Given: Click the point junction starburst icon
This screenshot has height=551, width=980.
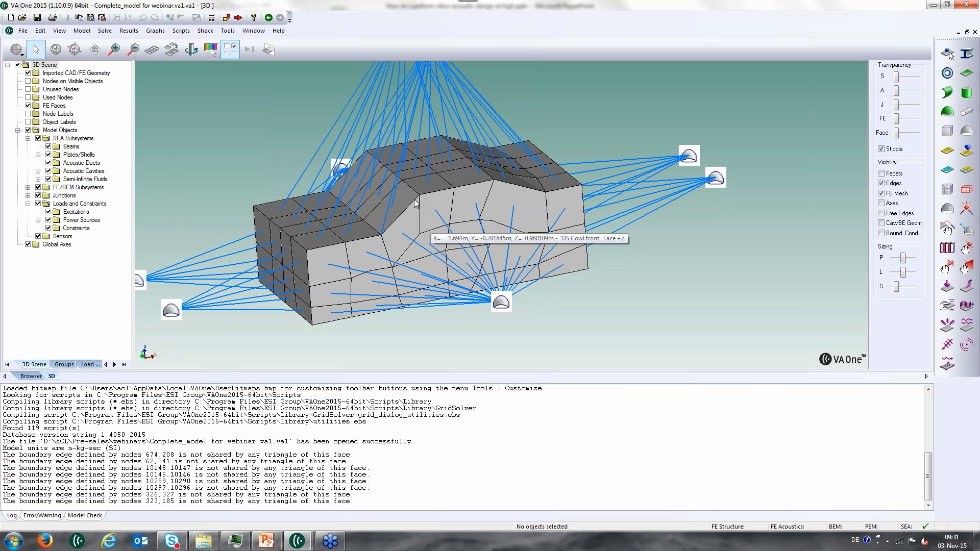Looking at the screenshot, I should pos(966,209).
